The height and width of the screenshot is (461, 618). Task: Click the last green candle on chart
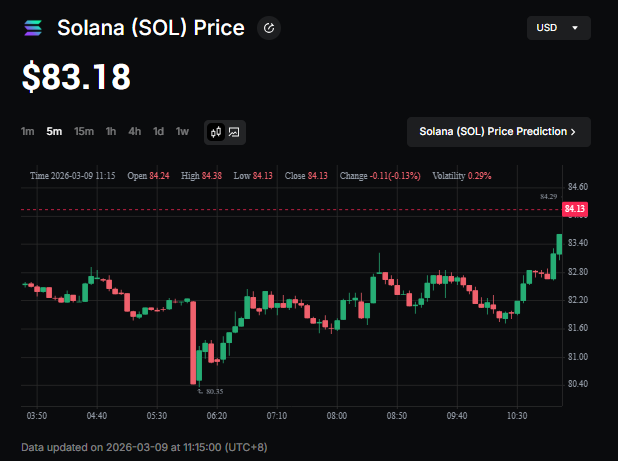point(558,245)
